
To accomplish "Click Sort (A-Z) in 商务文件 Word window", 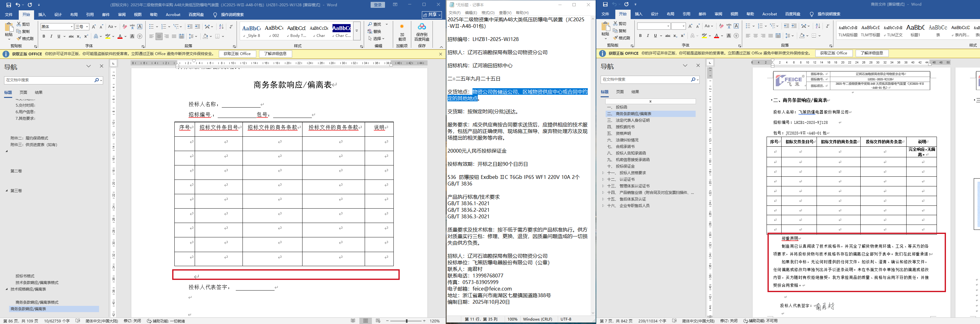I will coord(817,26).
